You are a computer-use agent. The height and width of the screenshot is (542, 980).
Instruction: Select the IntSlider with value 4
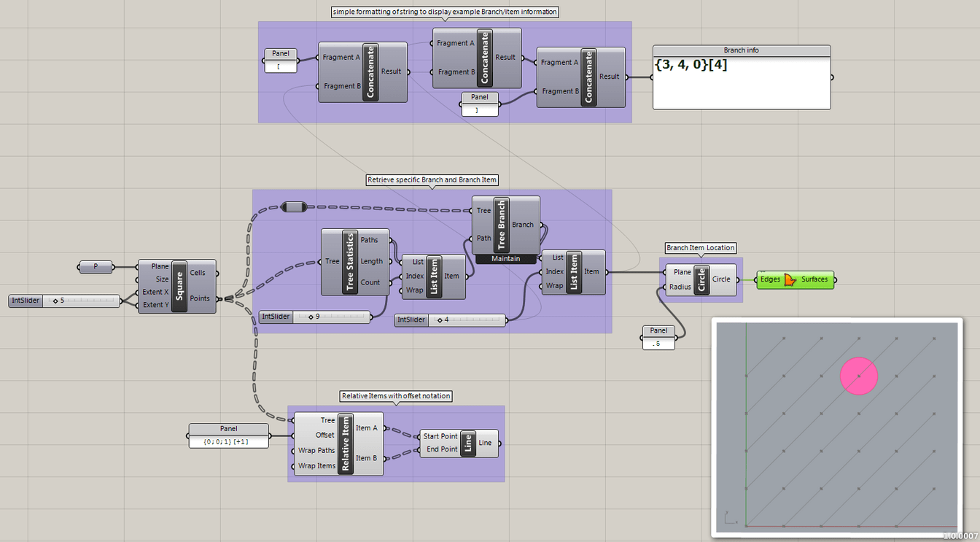pos(450,320)
